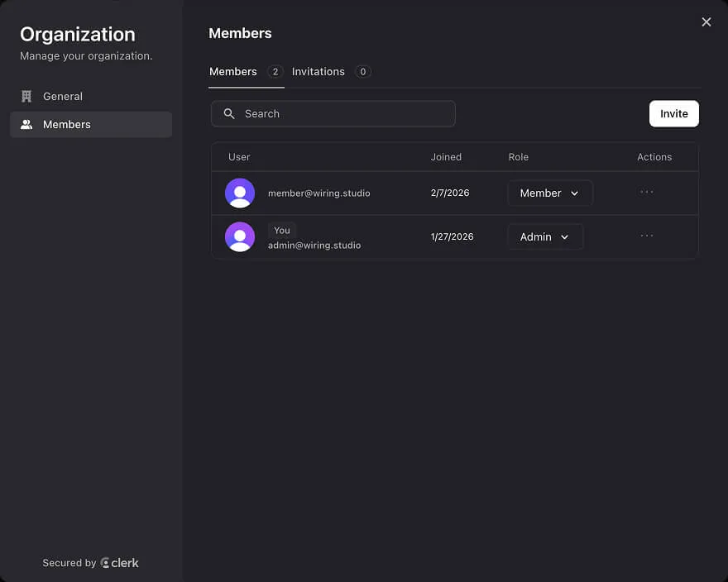Click the General section icon in sidebar
The height and width of the screenshot is (582, 728).
26,96
